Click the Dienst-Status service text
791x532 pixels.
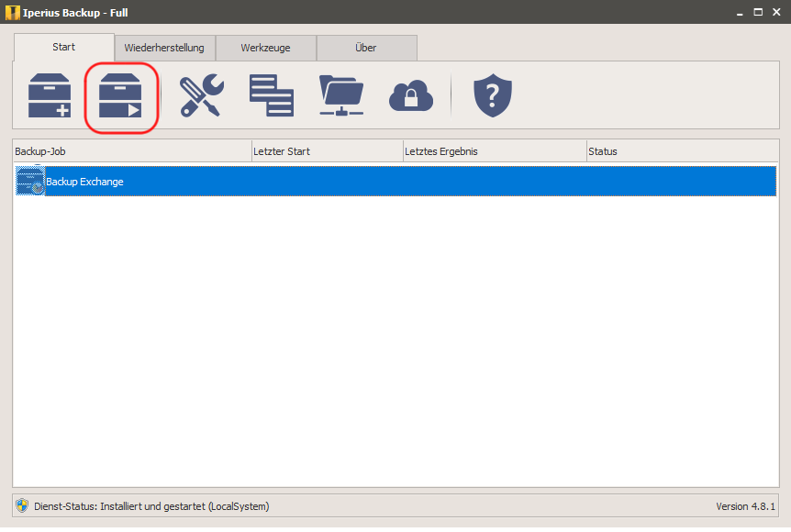pyautogui.click(x=151, y=505)
